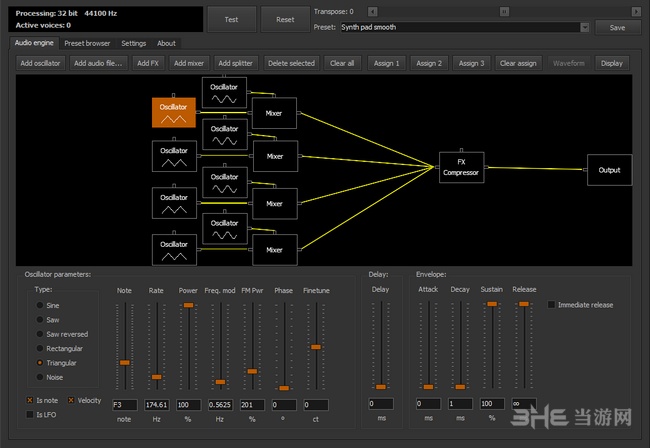
Task: Click the Decay slider handle
Action: tap(461, 387)
